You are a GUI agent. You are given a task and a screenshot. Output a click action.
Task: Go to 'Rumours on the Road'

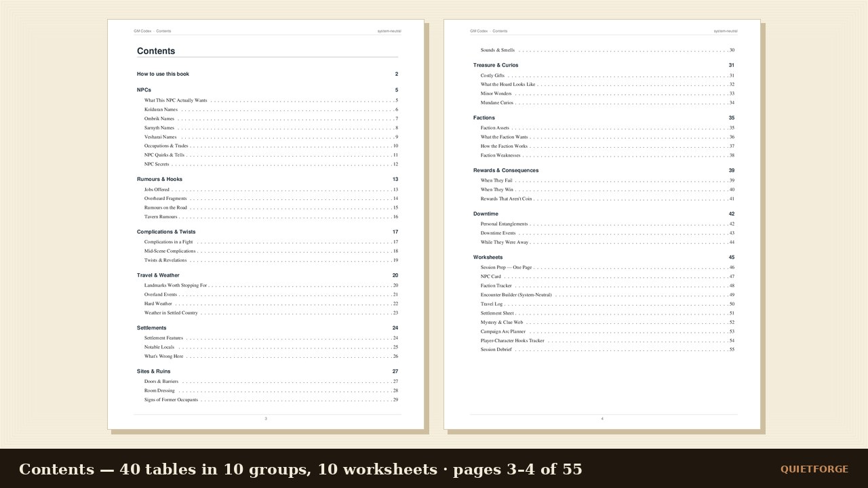271,208
